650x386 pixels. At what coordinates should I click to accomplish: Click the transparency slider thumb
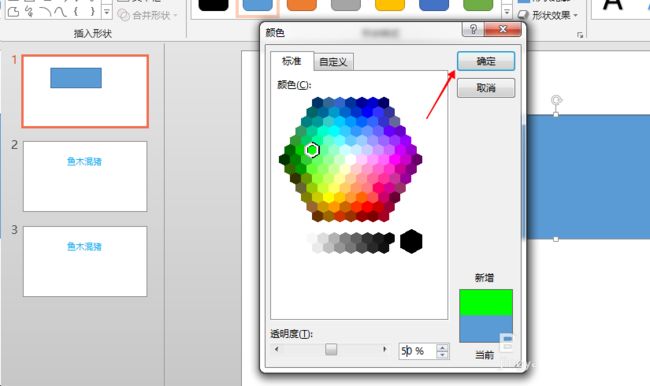click(x=331, y=349)
